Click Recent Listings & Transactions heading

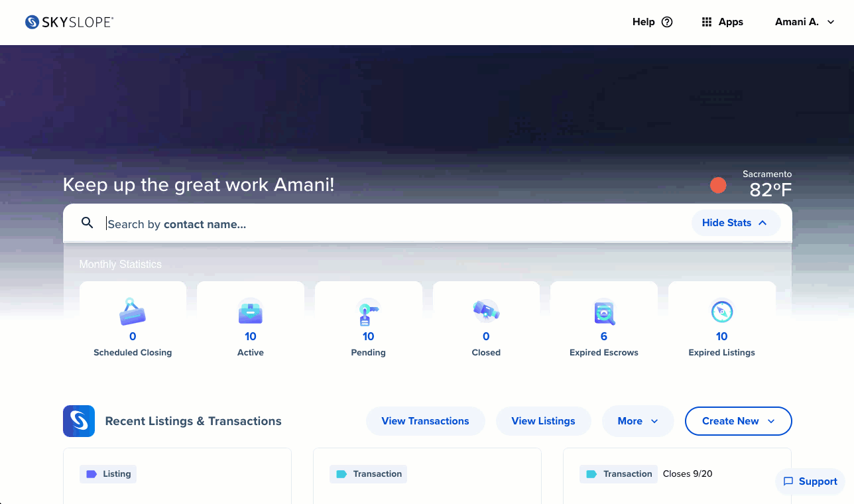pos(193,421)
